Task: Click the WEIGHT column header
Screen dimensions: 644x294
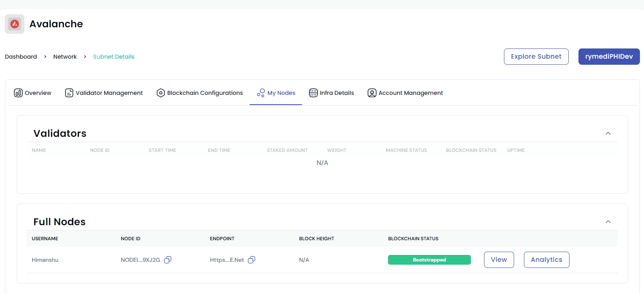Action: [x=337, y=150]
